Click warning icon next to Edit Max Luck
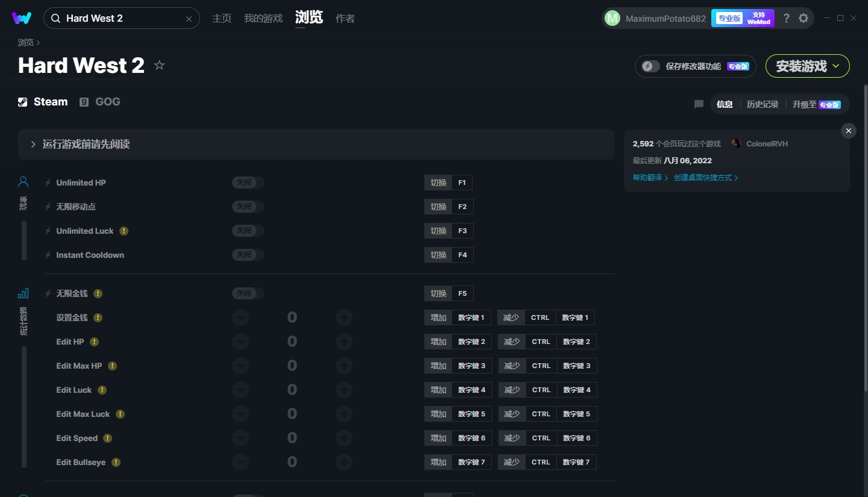The height and width of the screenshot is (497, 868). [120, 414]
